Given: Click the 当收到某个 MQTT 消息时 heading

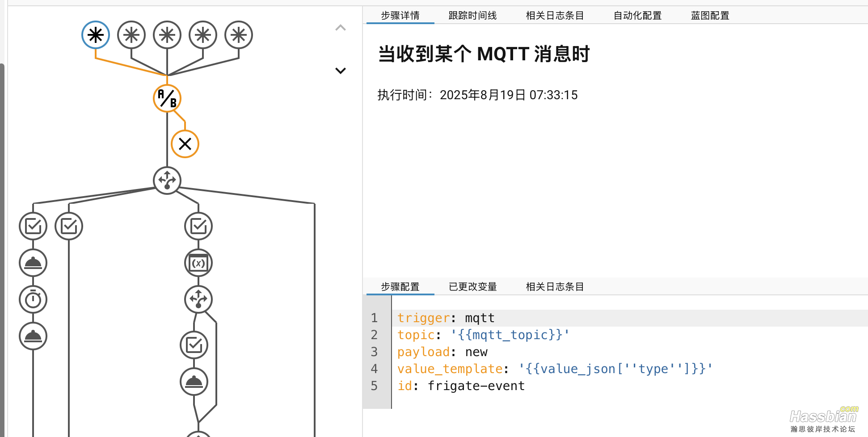Looking at the screenshot, I should click(484, 54).
